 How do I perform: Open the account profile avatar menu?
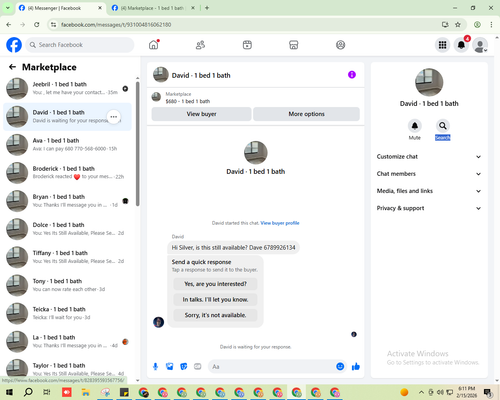pyautogui.click(x=480, y=45)
